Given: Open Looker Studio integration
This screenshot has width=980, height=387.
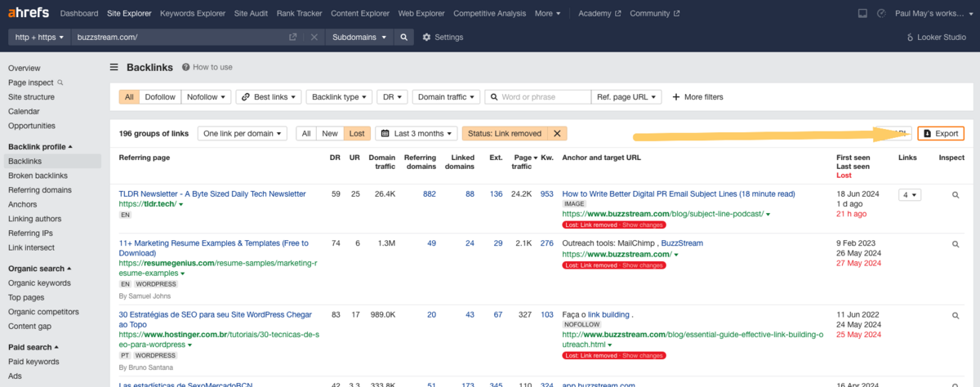Looking at the screenshot, I should (x=936, y=38).
